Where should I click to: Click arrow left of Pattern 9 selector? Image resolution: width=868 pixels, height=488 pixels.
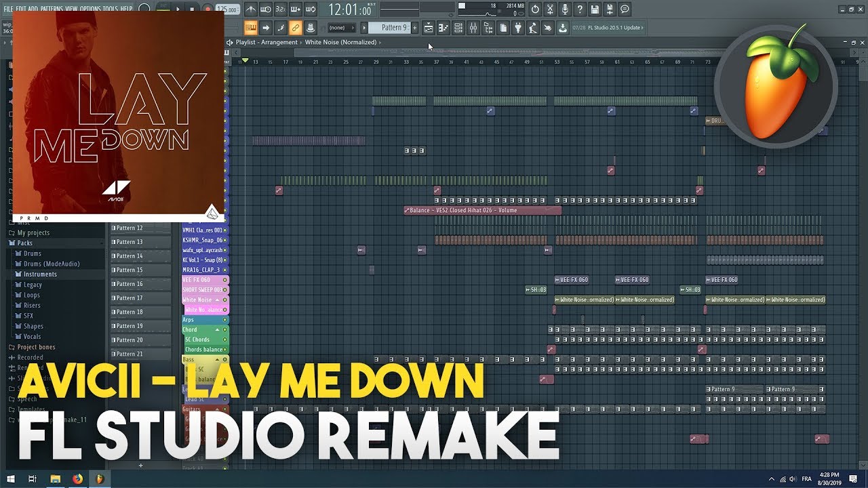click(x=364, y=28)
